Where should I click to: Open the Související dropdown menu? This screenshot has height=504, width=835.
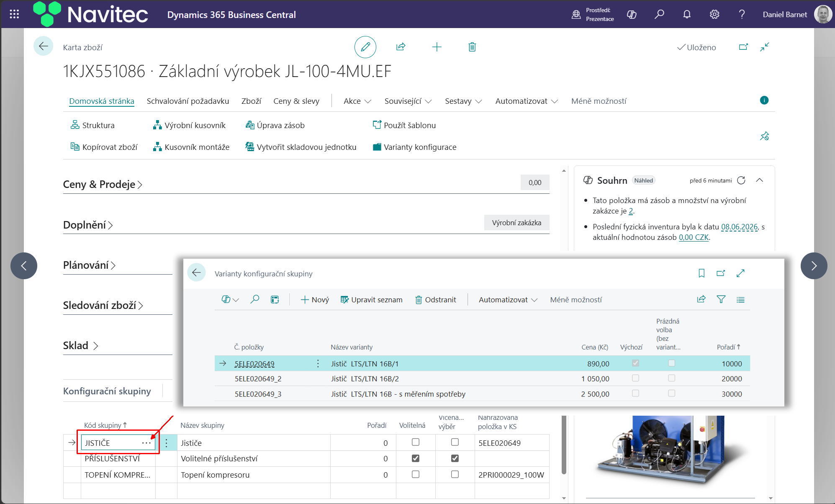[408, 101]
